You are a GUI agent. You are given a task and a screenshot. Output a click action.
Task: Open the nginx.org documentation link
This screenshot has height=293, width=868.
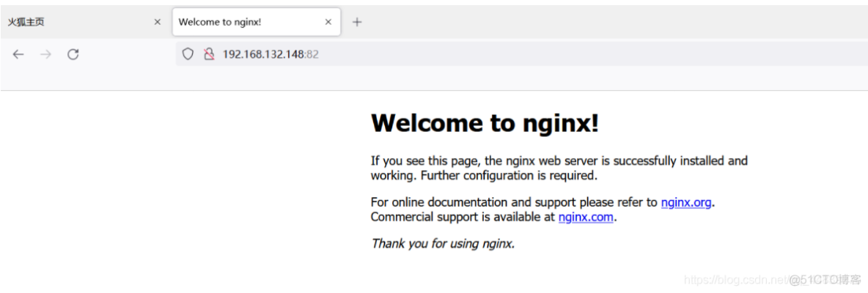[686, 202]
